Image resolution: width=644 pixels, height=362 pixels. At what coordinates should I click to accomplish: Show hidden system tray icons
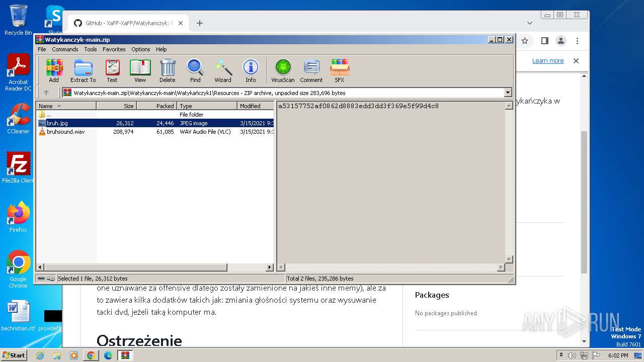pos(561,355)
